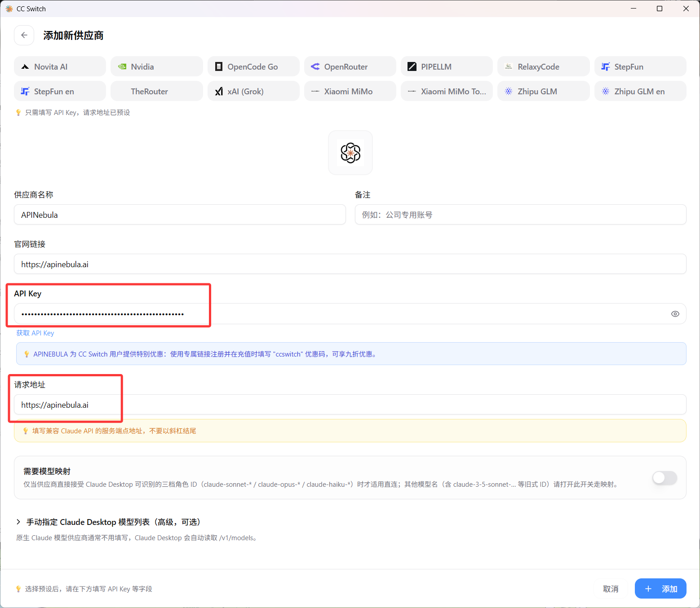Show the API Key with the eye icon
The height and width of the screenshot is (608, 700).
click(x=675, y=314)
